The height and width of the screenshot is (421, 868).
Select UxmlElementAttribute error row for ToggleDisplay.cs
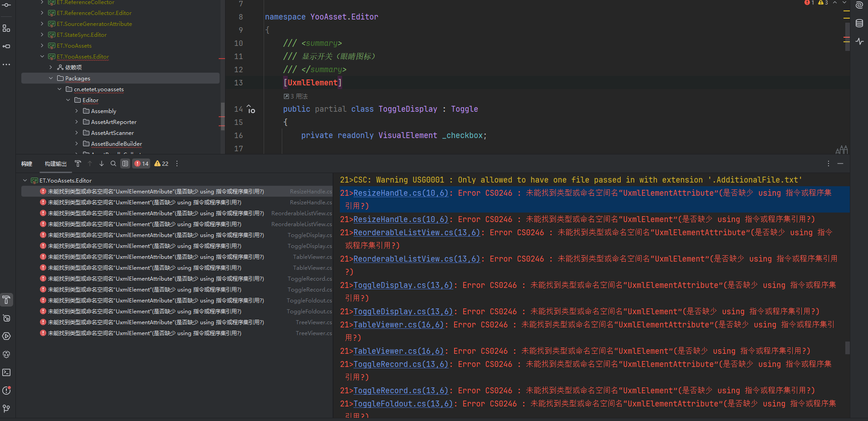[177, 235]
